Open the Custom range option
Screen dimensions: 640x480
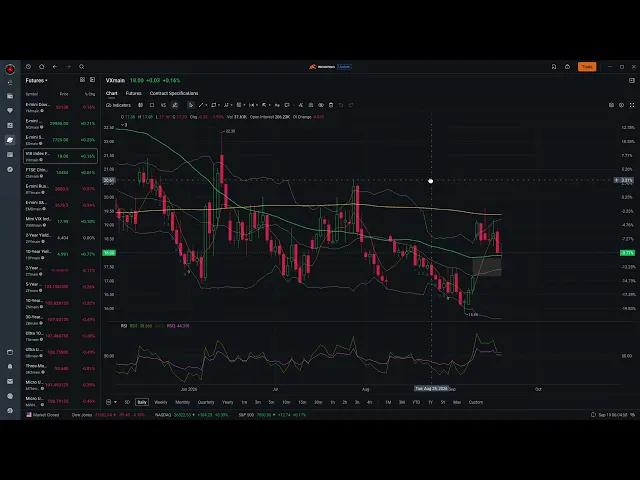(x=476, y=402)
